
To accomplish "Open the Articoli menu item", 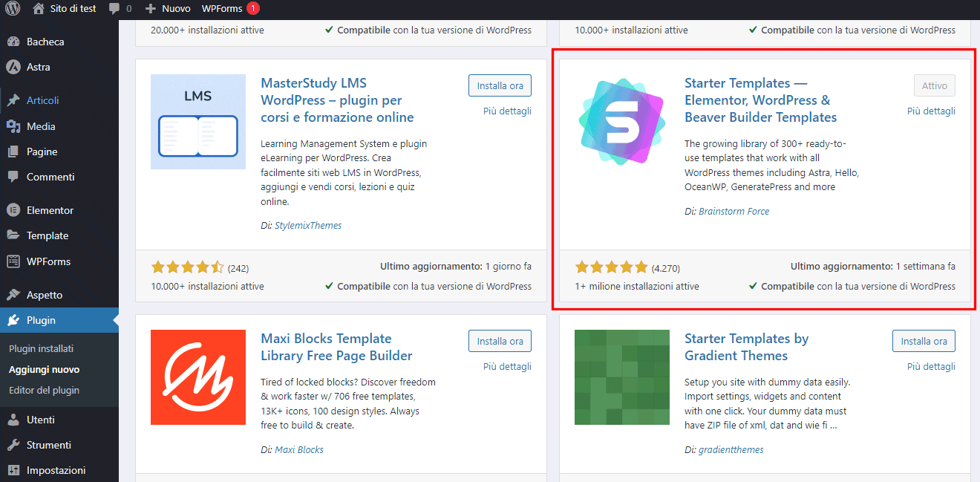I will coord(42,100).
